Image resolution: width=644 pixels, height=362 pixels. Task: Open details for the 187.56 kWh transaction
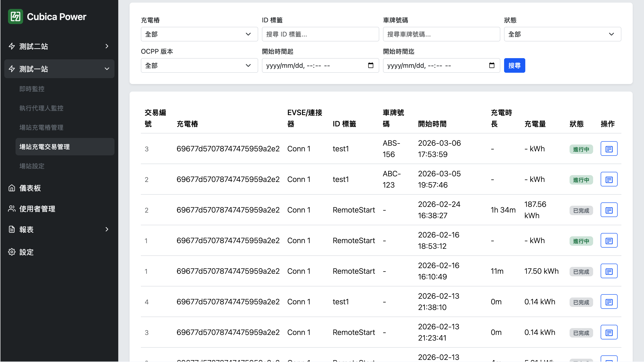[x=609, y=210]
